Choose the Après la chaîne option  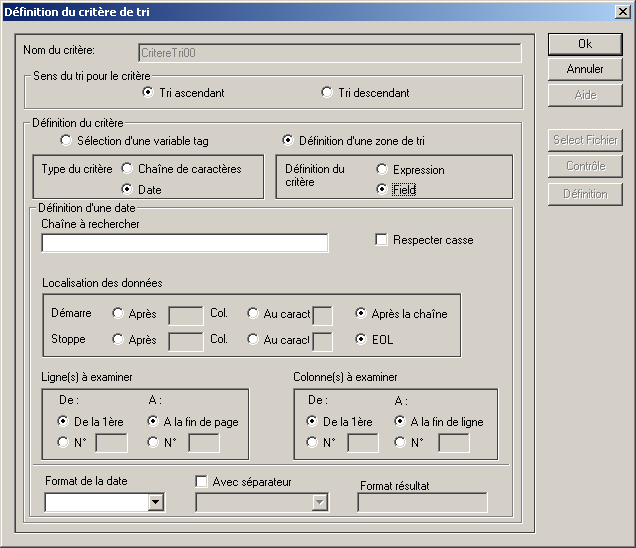361,314
